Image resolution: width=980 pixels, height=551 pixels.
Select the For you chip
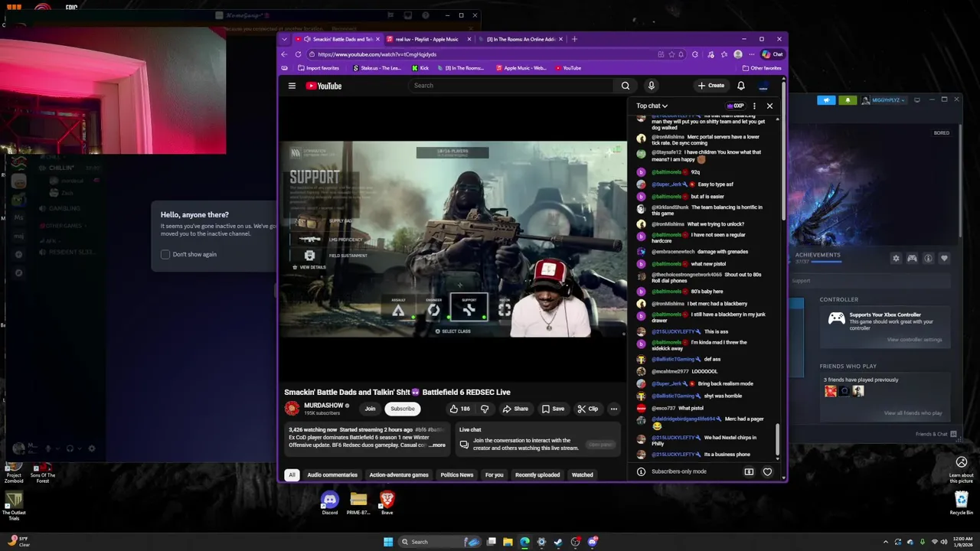(495, 474)
